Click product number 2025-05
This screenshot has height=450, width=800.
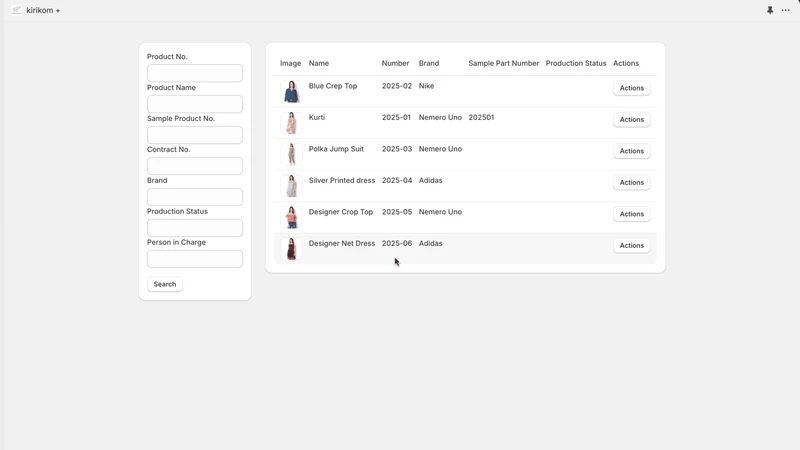[x=397, y=212]
